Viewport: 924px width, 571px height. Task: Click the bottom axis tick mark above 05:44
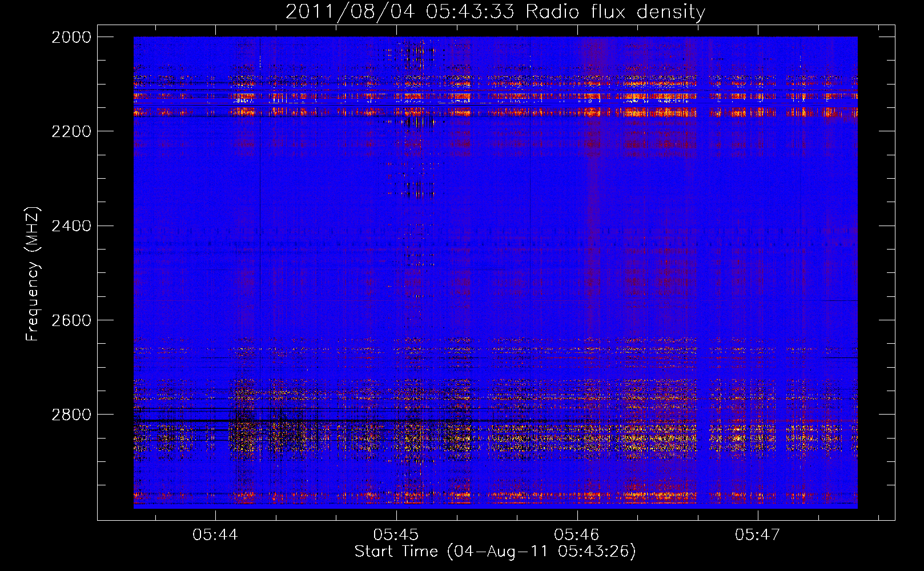215,514
